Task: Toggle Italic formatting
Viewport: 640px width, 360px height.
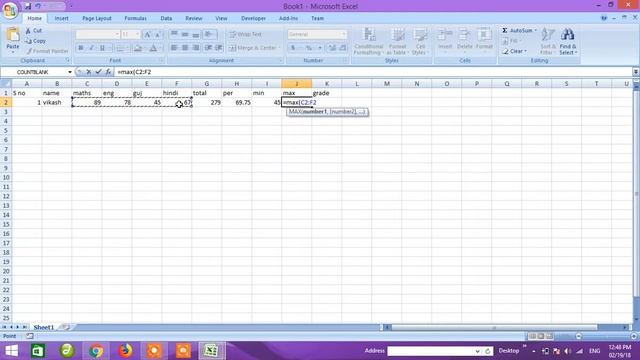Action: (x=91, y=48)
